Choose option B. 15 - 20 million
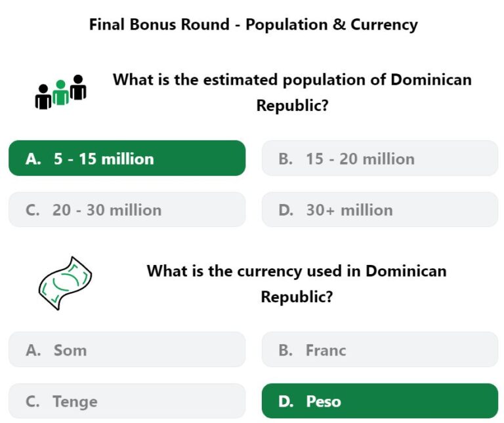504x423 pixels. (380, 158)
